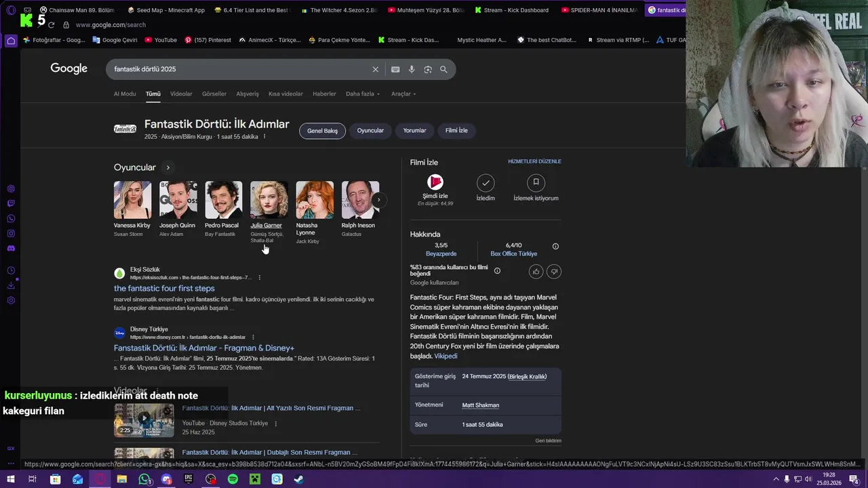Click the Filmi İzle chip button

456,130
